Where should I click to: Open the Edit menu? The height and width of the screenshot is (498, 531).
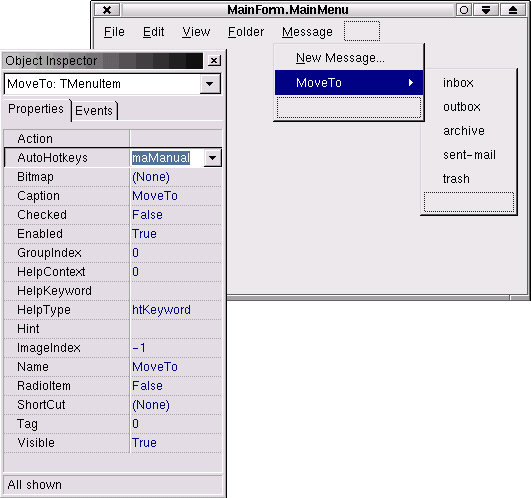tap(153, 32)
